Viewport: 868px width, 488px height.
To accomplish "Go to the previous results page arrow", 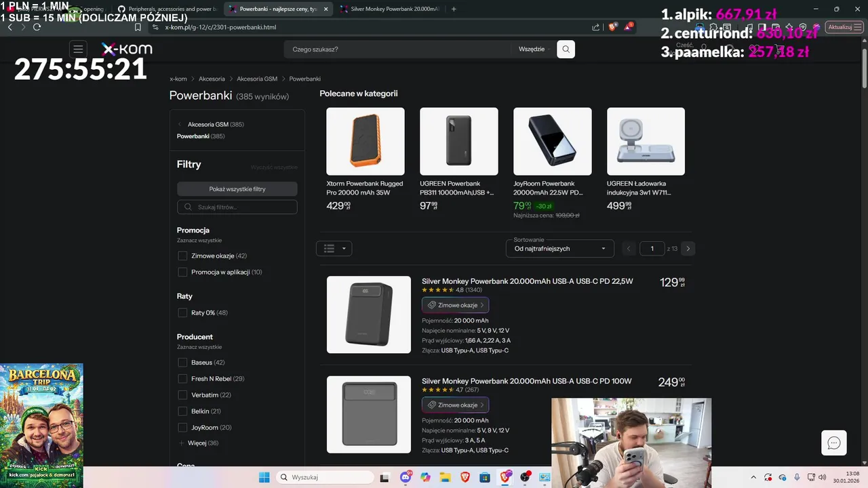I will (x=629, y=249).
